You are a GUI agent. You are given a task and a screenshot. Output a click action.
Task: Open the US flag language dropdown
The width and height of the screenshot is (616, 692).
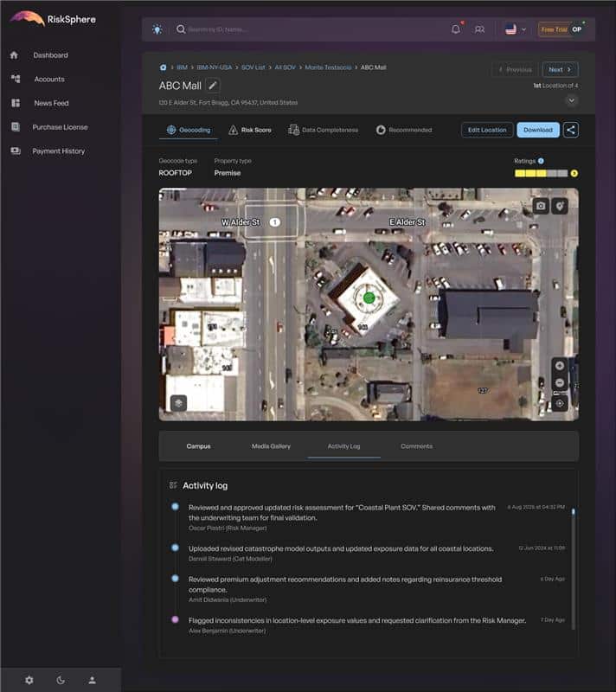(515, 29)
